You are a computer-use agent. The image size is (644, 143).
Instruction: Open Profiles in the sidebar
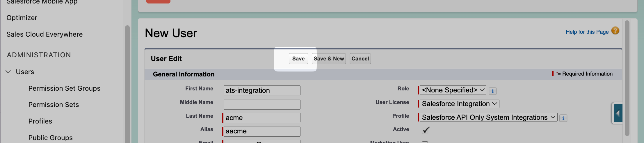(40, 121)
